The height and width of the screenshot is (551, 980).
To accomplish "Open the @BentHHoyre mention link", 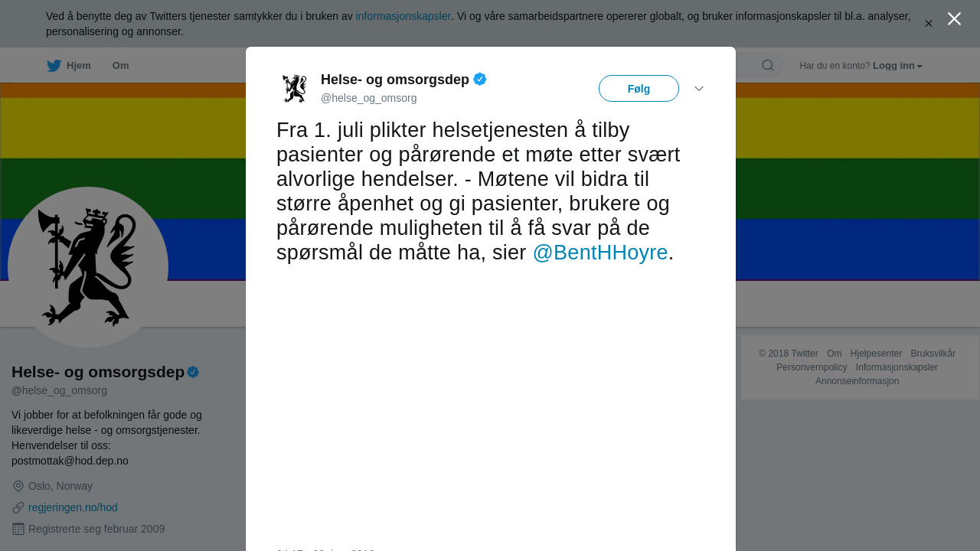I will point(600,253).
